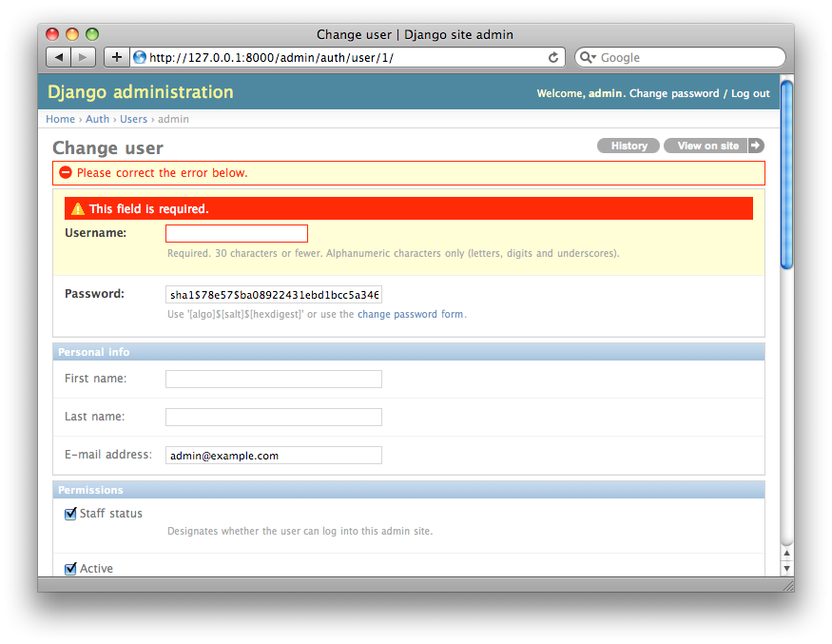Open the change password form link

point(410,314)
